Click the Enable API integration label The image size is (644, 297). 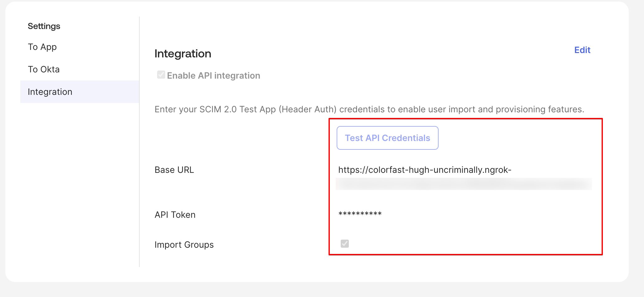(x=214, y=75)
